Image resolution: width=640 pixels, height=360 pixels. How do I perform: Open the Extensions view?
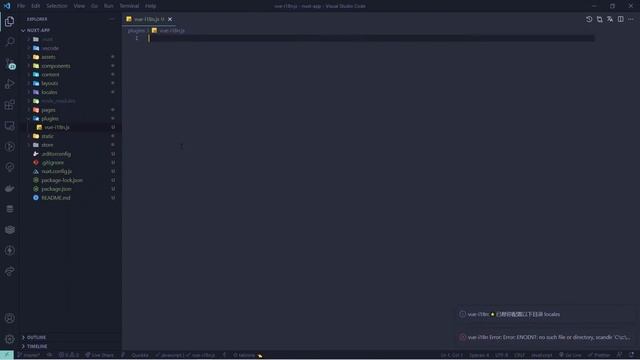click(x=9, y=105)
